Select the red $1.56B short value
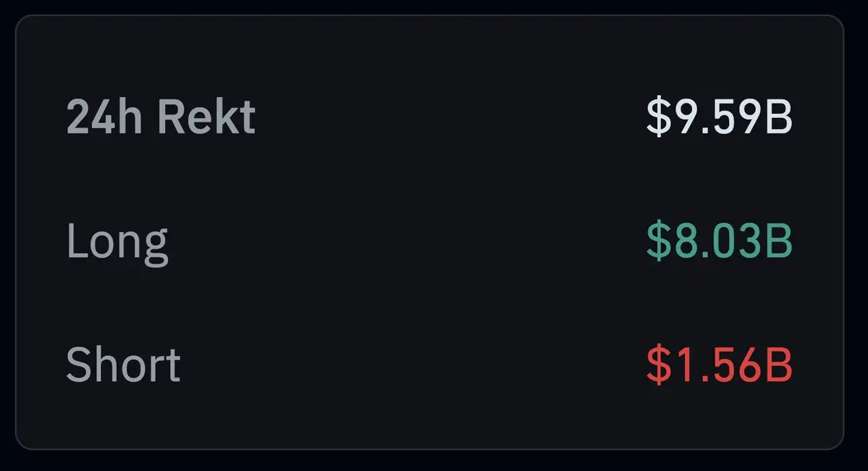Screen dimensions: 868x471 point(719,364)
